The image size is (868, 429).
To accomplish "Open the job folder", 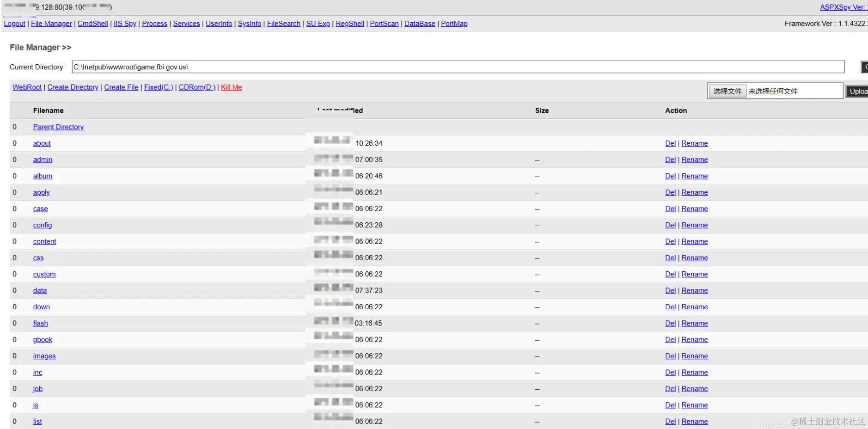I will pyautogui.click(x=37, y=389).
